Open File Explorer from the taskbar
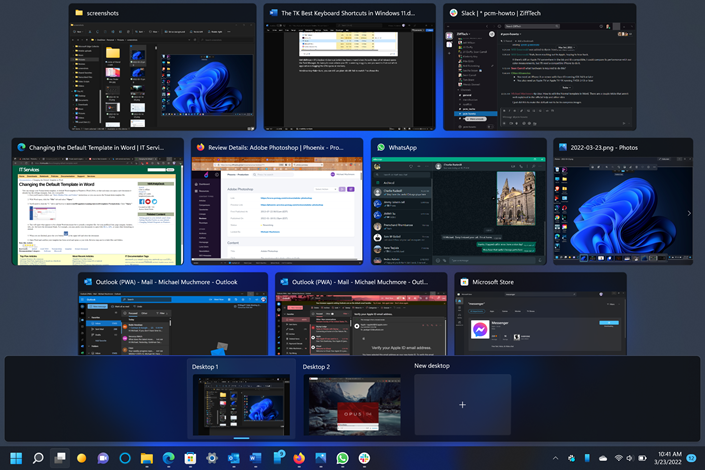The image size is (705, 470). [x=147, y=458]
